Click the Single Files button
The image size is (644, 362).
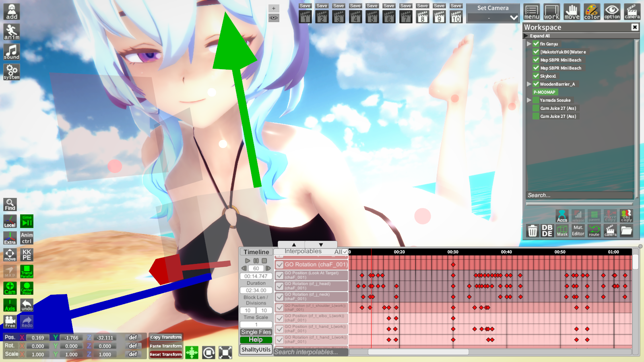pyautogui.click(x=256, y=332)
